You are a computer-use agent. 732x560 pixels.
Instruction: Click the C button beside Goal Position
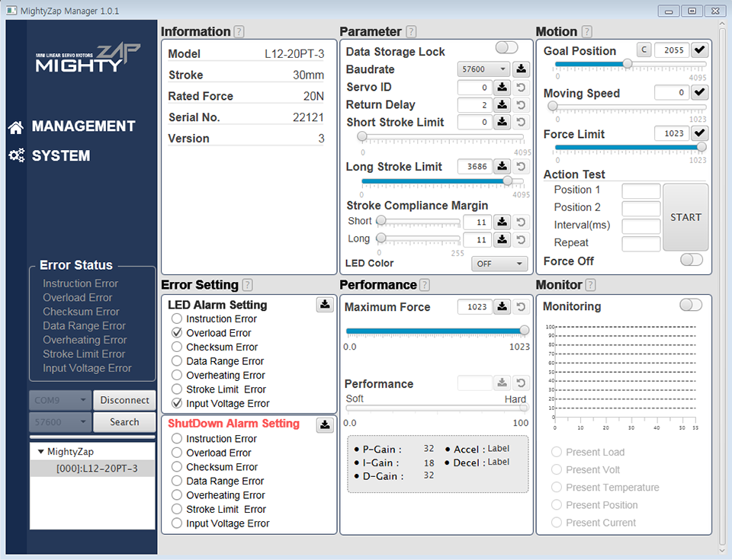[x=644, y=50]
